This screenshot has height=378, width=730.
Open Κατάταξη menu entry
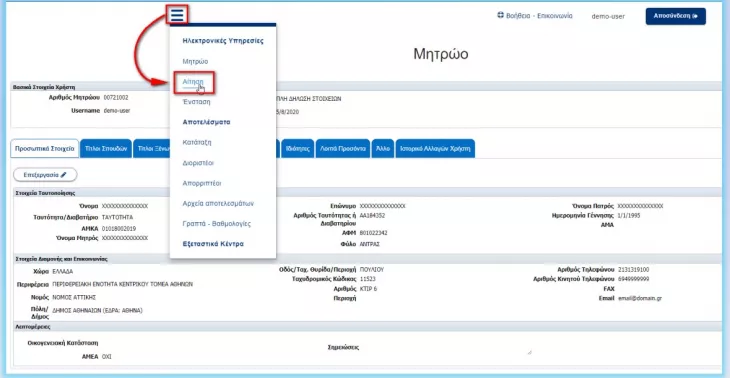pos(197,142)
